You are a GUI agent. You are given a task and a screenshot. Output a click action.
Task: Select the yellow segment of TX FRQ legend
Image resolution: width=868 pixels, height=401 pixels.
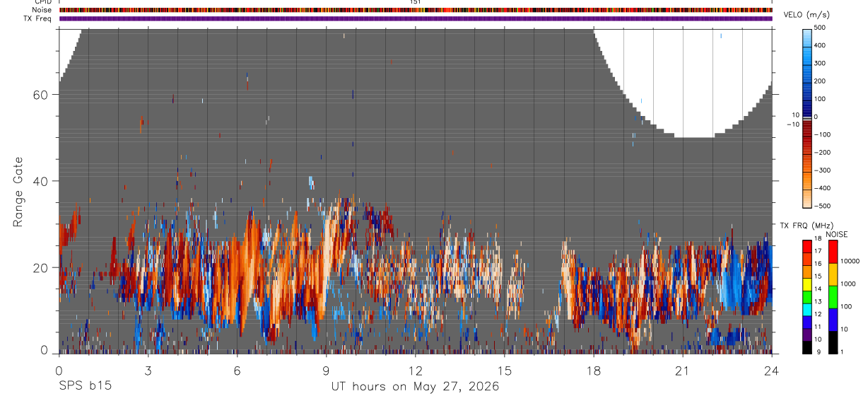pos(807,284)
